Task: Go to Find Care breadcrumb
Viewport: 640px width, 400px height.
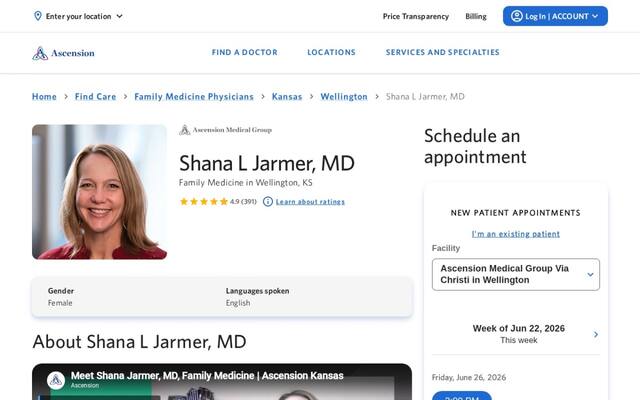Action: 96,97
